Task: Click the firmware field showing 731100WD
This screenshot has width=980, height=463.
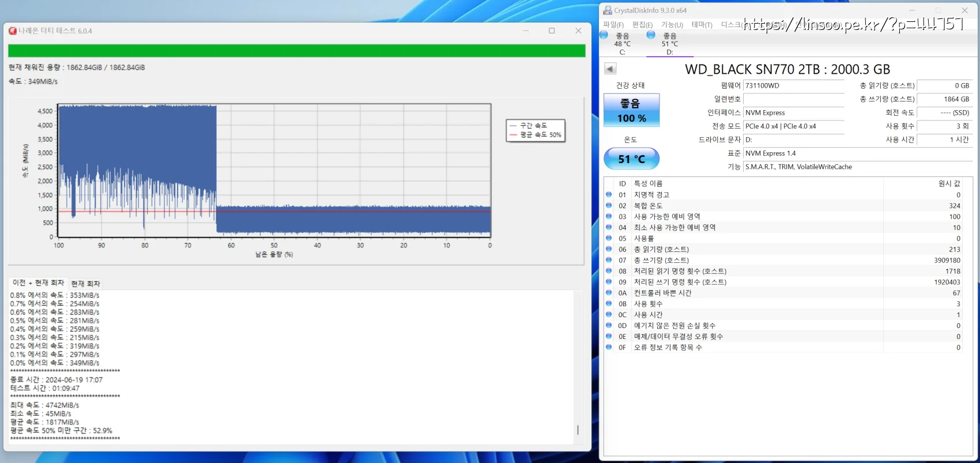Action: [x=794, y=86]
